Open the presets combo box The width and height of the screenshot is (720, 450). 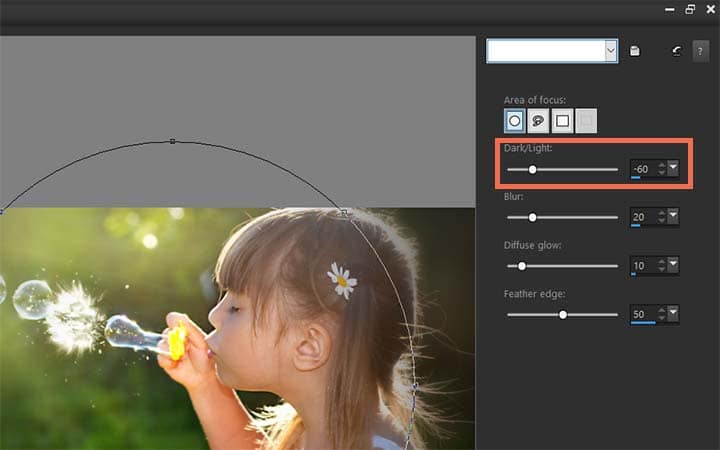(551, 51)
